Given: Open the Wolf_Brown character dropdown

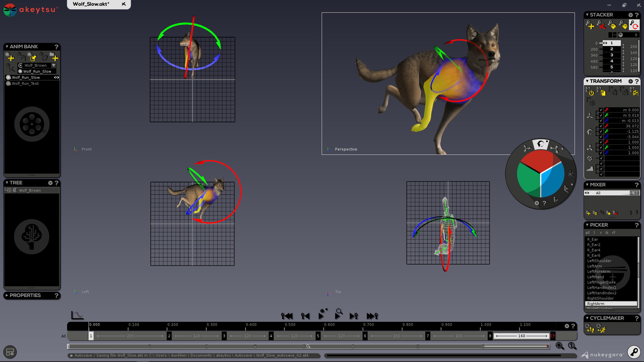Looking at the screenshot, I should (x=53, y=65).
